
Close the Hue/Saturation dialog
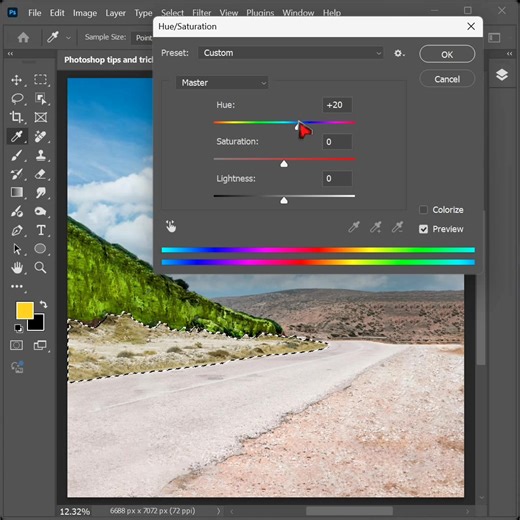point(471,26)
